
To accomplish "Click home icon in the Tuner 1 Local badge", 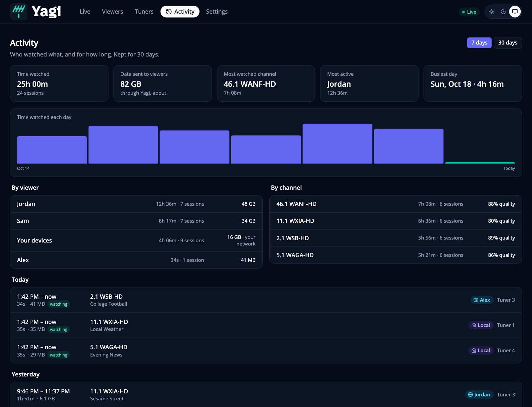I will [474, 325].
